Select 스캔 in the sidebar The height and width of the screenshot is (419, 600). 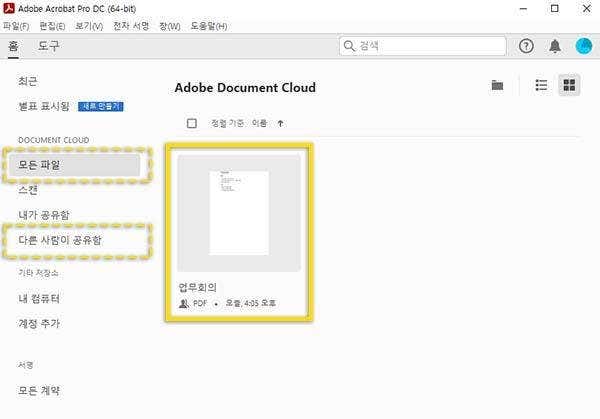click(28, 190)
